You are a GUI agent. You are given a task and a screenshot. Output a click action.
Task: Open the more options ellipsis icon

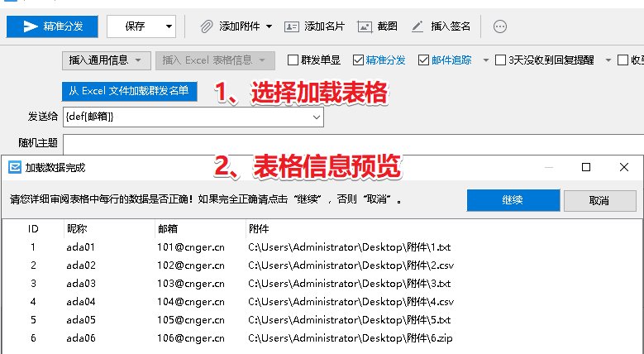[500, 26]
